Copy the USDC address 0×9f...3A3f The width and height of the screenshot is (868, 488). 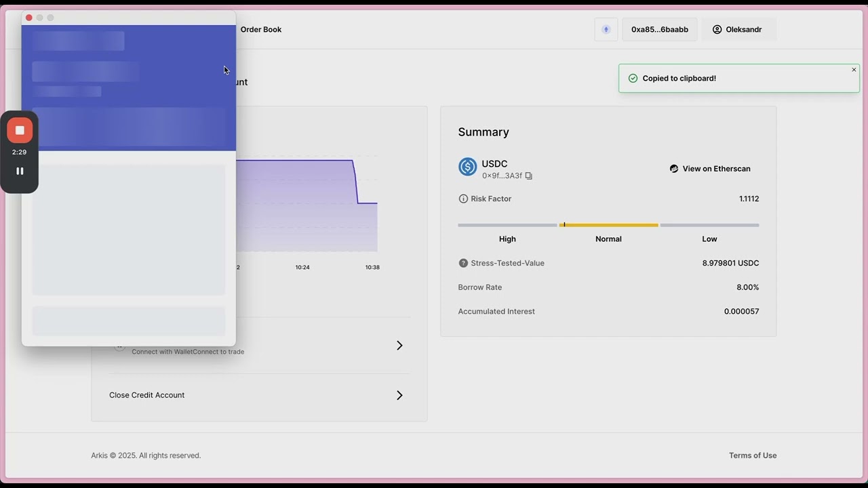(529, 176)
